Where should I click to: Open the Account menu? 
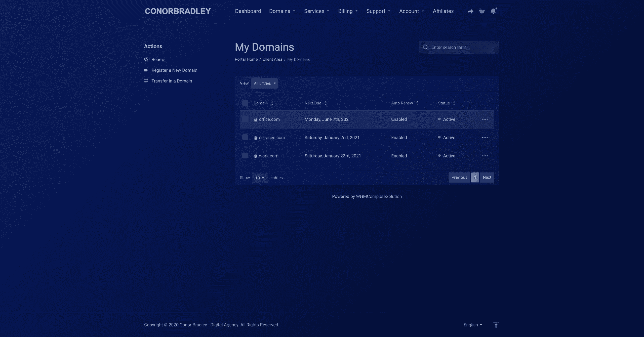[x=411, y=11]
